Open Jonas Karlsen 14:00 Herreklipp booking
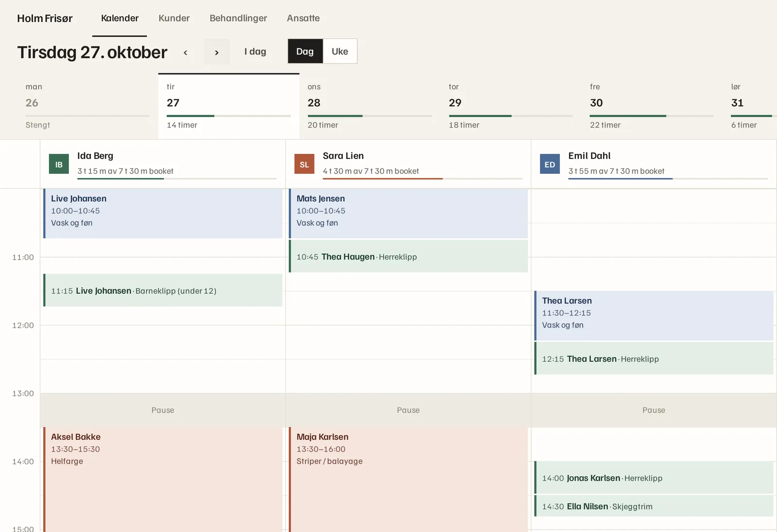Screen dimensions: 777x532 pyautogui.click(x=654, y=478)
